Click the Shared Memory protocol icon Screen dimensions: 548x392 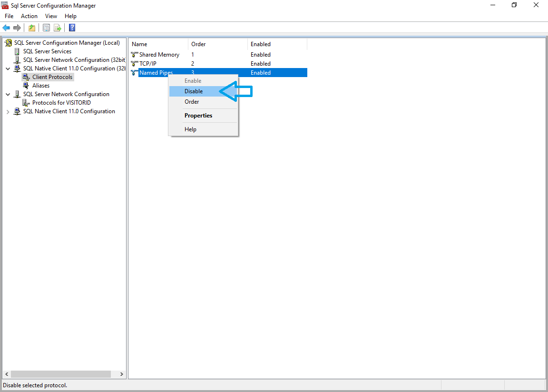(134, 55)
